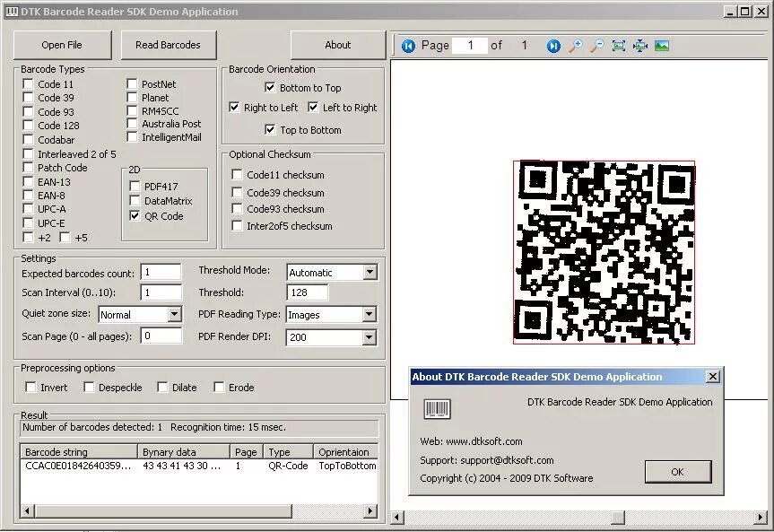Click the About button
Image resolution: width=774 pixels, height=532 pixels.
tap(338, 45)
